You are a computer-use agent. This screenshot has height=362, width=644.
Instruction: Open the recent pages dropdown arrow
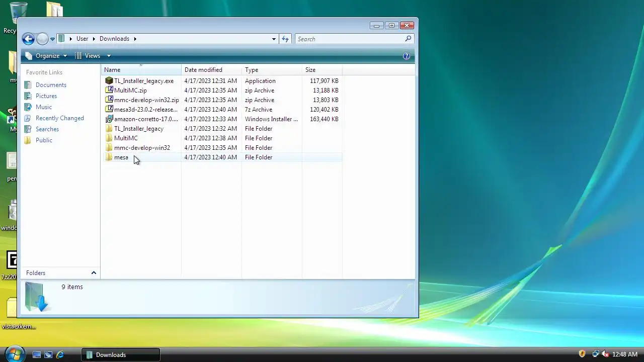point(52,39)
